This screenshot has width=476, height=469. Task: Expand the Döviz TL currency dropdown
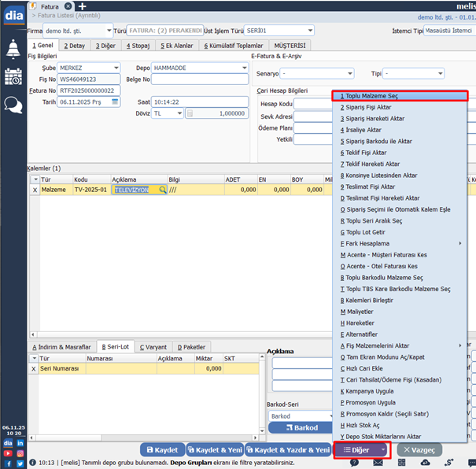pyautogui.click(x=179, y=113)
